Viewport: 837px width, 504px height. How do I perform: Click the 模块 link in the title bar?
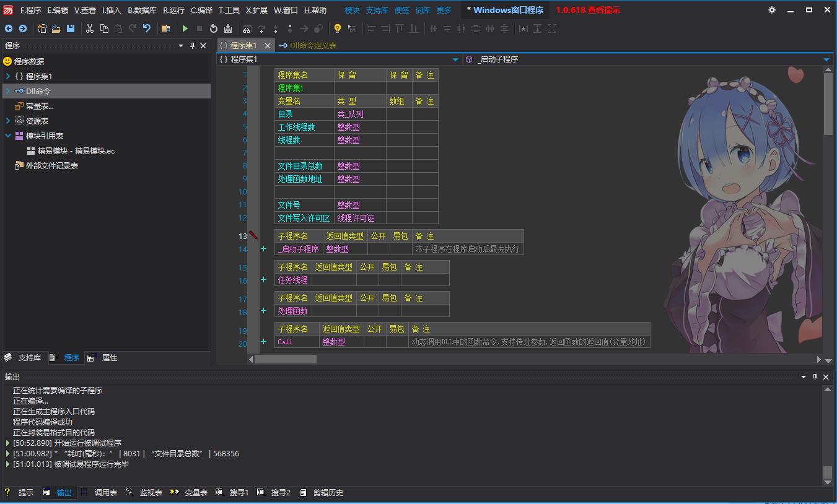coord(352,10)
